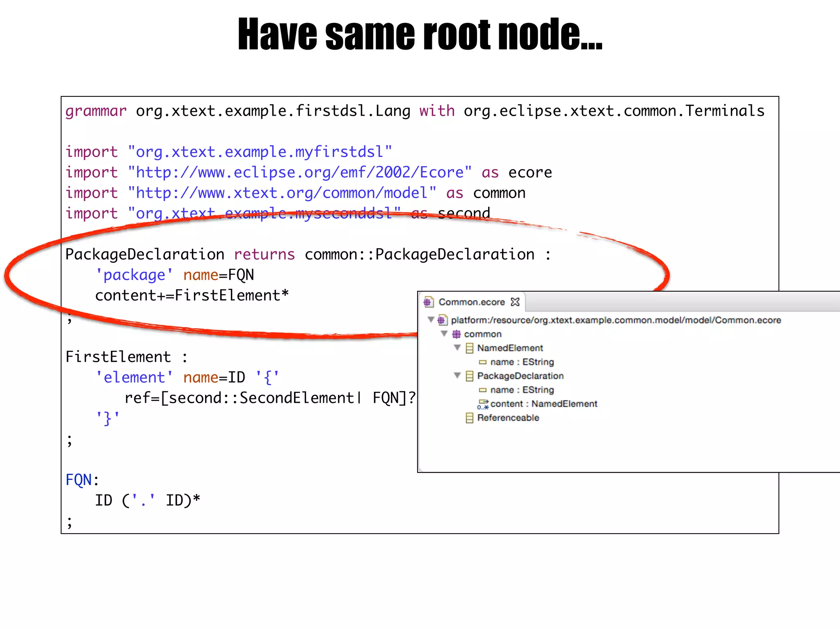Click the xtext common model import URL
Screen dimensions: 840x630
pos(282,193)
